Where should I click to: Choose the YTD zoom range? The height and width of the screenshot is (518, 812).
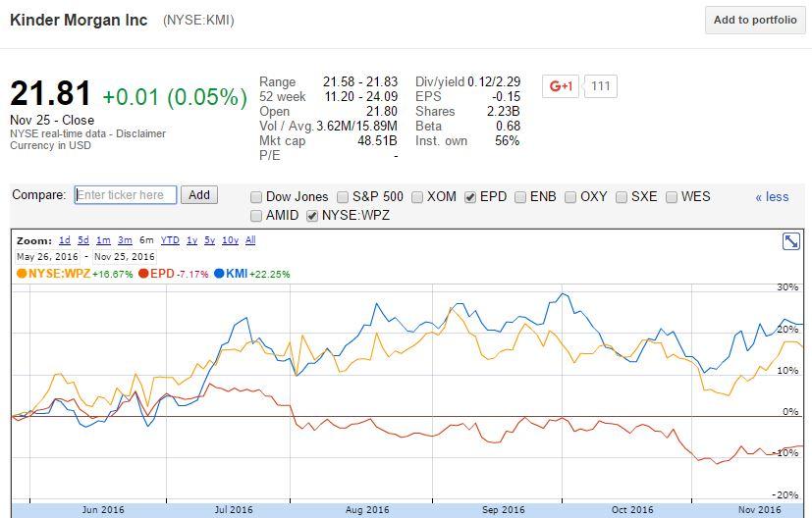tap(170, 240)
